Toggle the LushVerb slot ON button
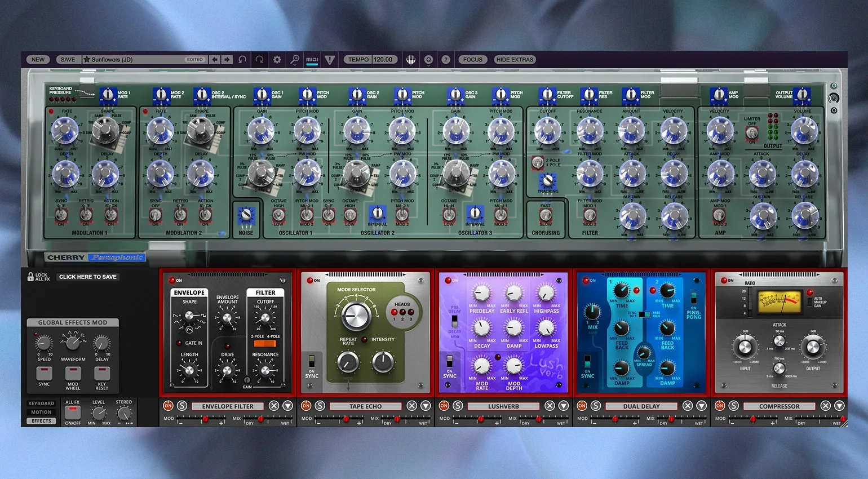868x479 pixels. pyautogui.click(x=444, y=406)
